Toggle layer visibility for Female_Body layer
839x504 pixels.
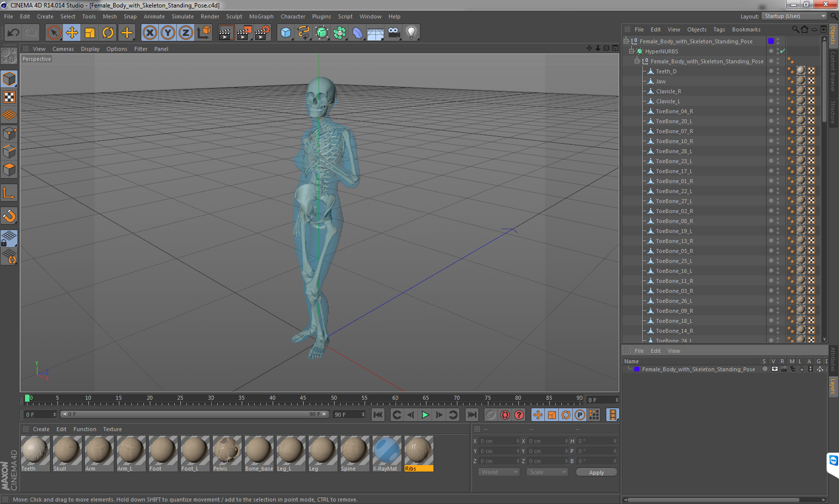775,369
